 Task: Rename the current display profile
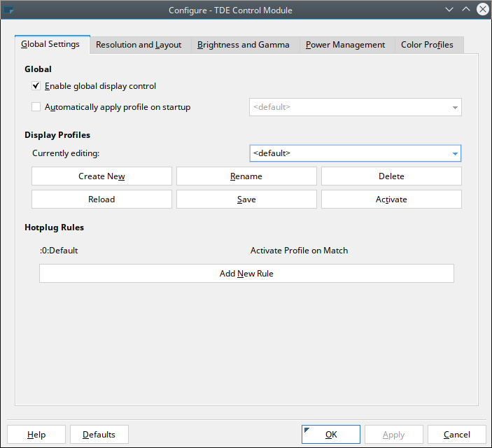(246, 176)
